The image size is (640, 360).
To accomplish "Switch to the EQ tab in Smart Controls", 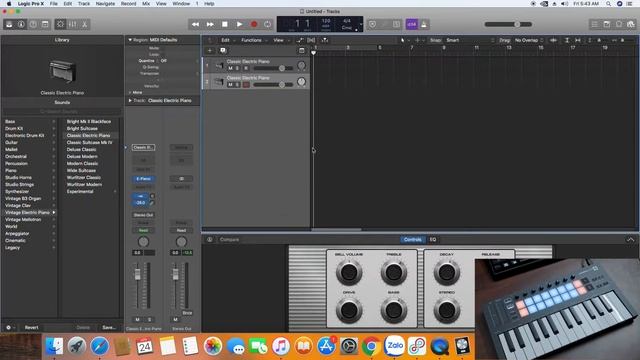I will click(x=433, y=240).
